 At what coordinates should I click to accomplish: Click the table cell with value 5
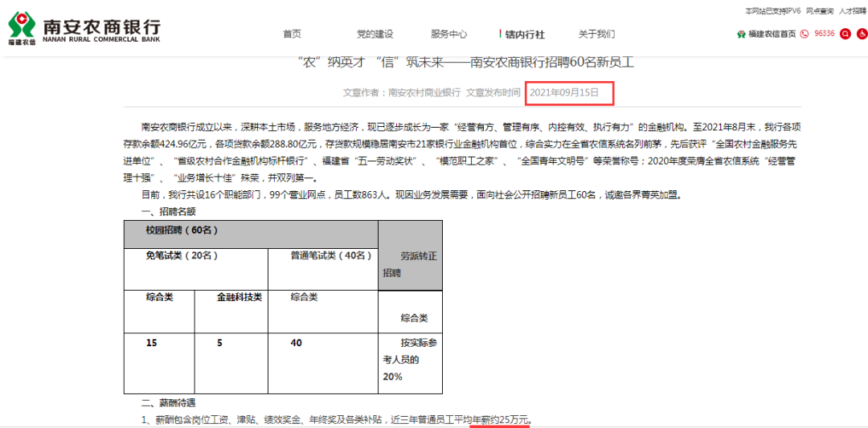tap(231, 363)
